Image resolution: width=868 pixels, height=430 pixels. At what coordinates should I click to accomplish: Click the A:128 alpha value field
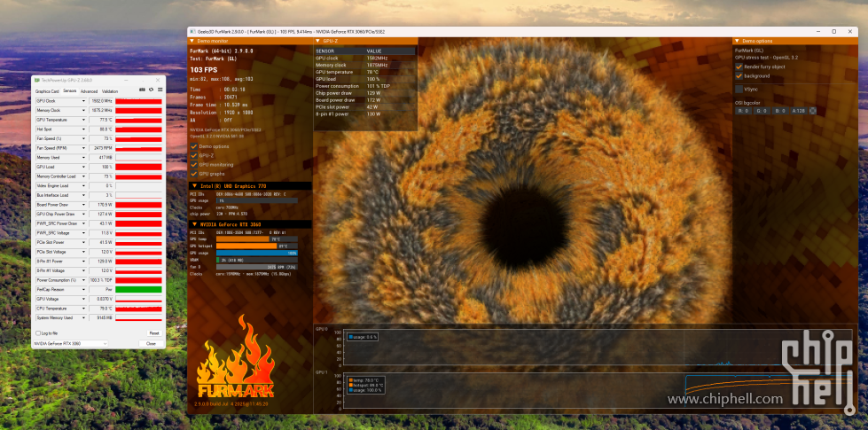tap(798, 111)
